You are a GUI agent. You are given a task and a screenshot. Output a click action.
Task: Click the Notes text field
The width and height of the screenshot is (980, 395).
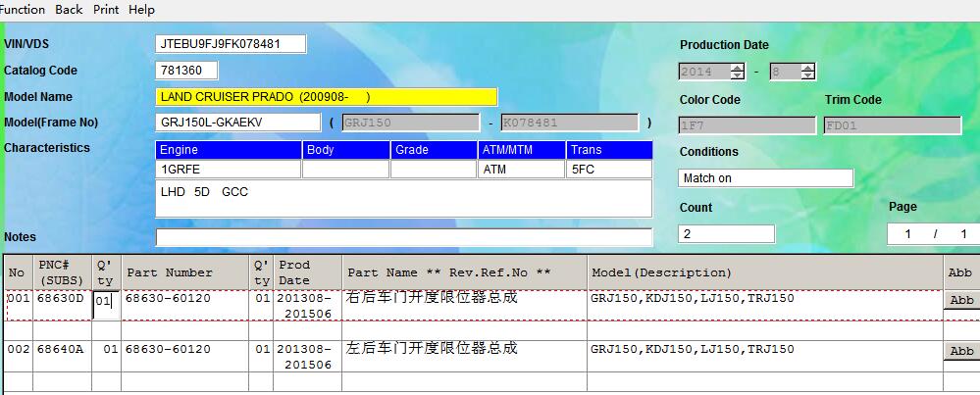403,237
